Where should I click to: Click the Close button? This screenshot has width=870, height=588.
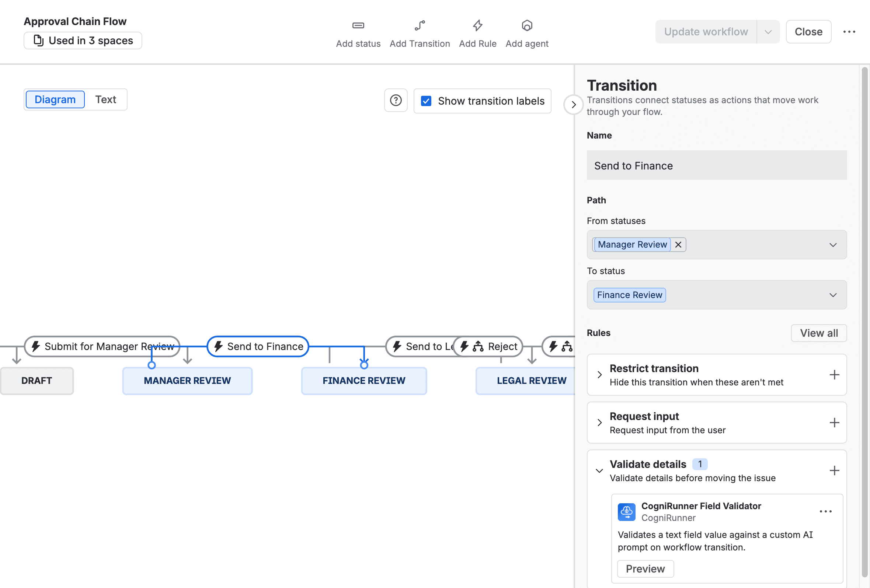pyautogui.click(x=808, y=32)
